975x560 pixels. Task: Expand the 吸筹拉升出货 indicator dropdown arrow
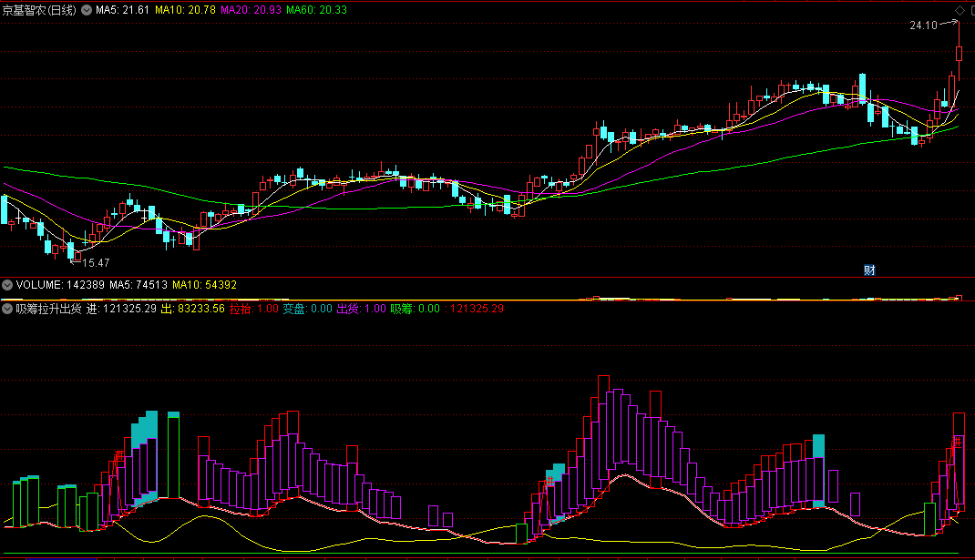[x=7, y=309]
